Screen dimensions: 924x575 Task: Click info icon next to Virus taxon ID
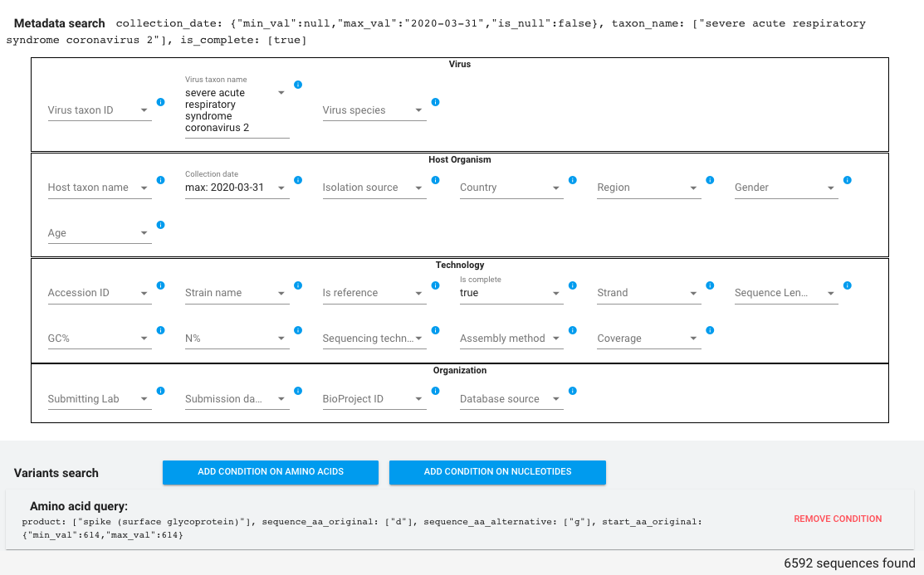click(x=160, y=102)
